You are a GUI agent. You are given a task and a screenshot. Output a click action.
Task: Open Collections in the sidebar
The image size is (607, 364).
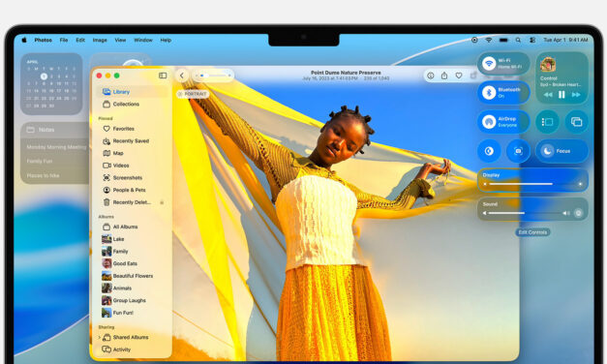coord(132,105)
